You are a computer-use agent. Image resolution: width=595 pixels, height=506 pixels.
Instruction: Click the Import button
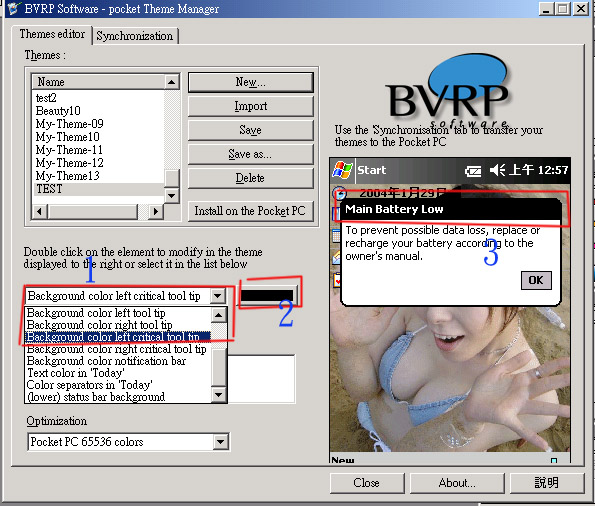click(x=250, y=106)
